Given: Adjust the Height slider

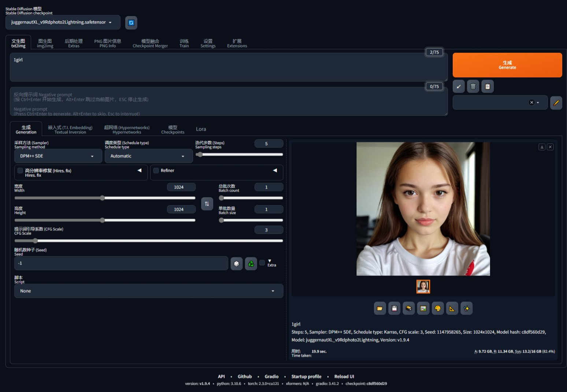Looking at the screenshot, I should click(105, 221).
